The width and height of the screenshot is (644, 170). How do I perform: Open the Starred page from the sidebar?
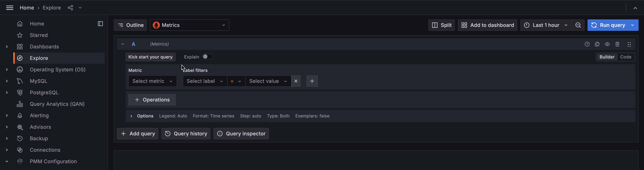[x=39, y=35]
